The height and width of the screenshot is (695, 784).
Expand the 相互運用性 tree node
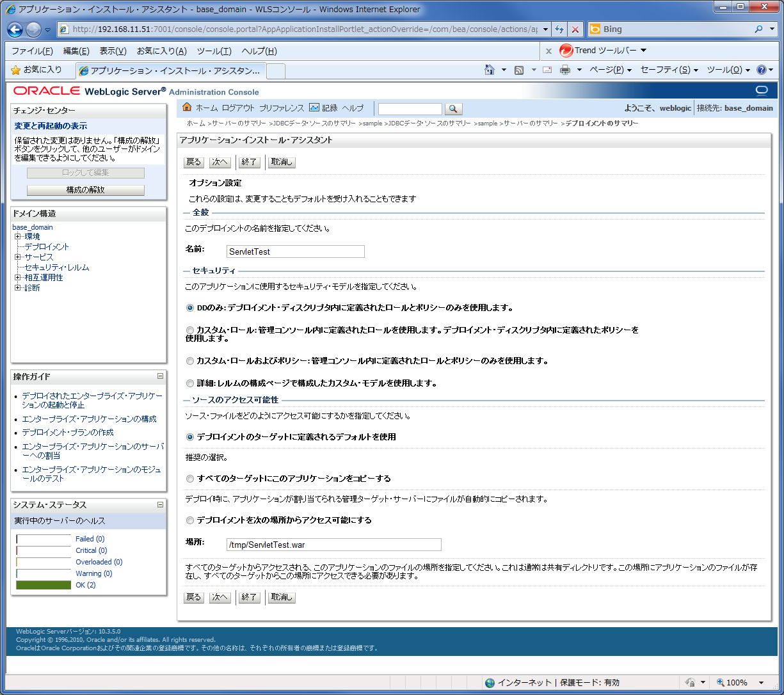(x=18, y=278)
